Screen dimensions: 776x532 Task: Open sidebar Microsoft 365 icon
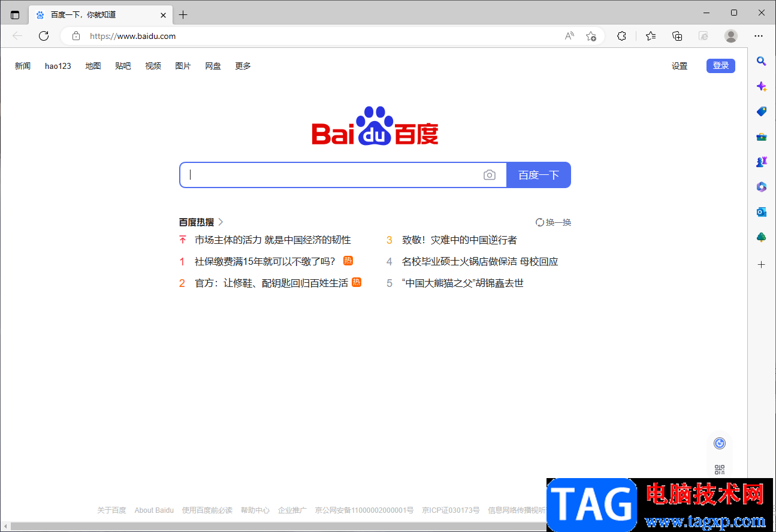[x=762, y=187]
